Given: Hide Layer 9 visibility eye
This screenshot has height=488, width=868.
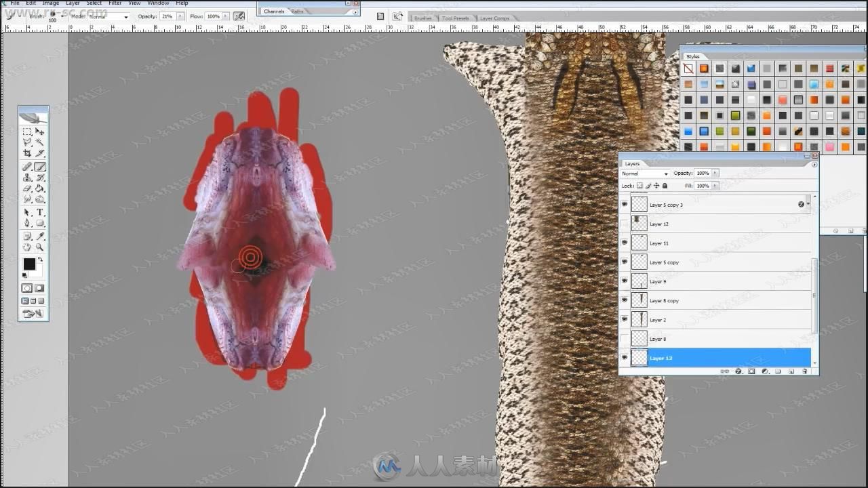Looking at the screenshot, I should [x=624, y=281].
